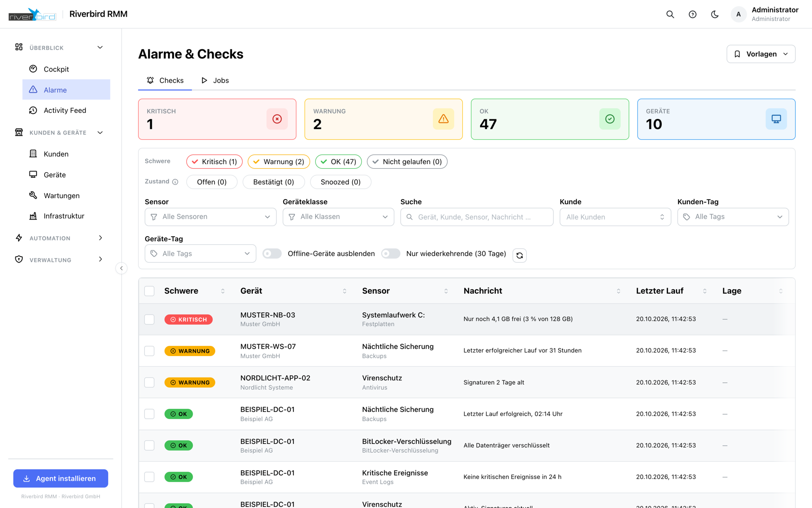Viewport: 812px width, 508px height.
Task: Open Infrastruktur in sidebar
Action: [x=66, y=216]
